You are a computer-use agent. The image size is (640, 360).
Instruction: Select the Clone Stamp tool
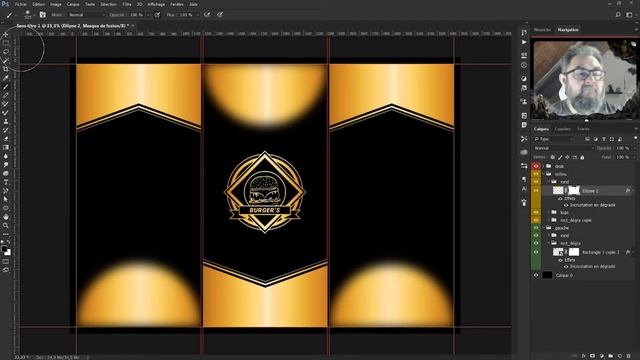[x=6, y=121]
